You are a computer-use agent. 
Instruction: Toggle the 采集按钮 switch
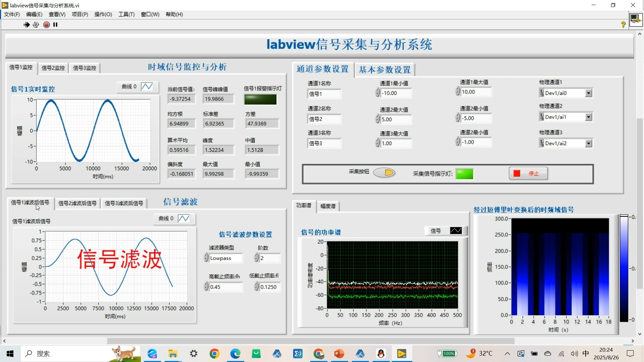(384, 173)
